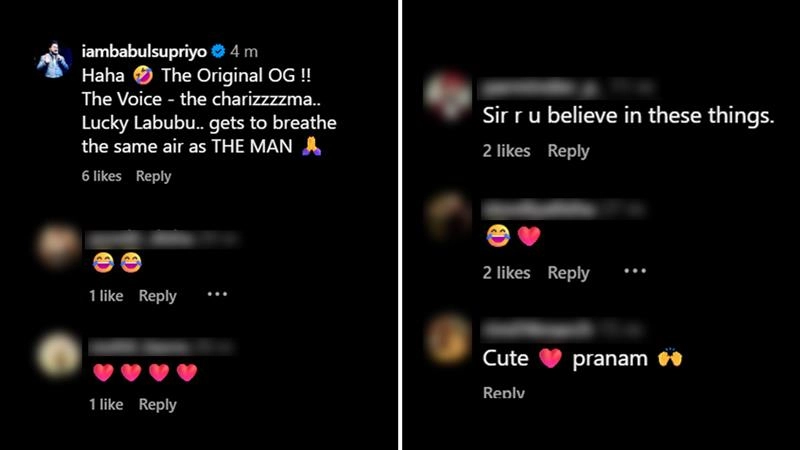
Task: Open avatar beside "Sir r u believe" comment
Action: tap(447, 97)
